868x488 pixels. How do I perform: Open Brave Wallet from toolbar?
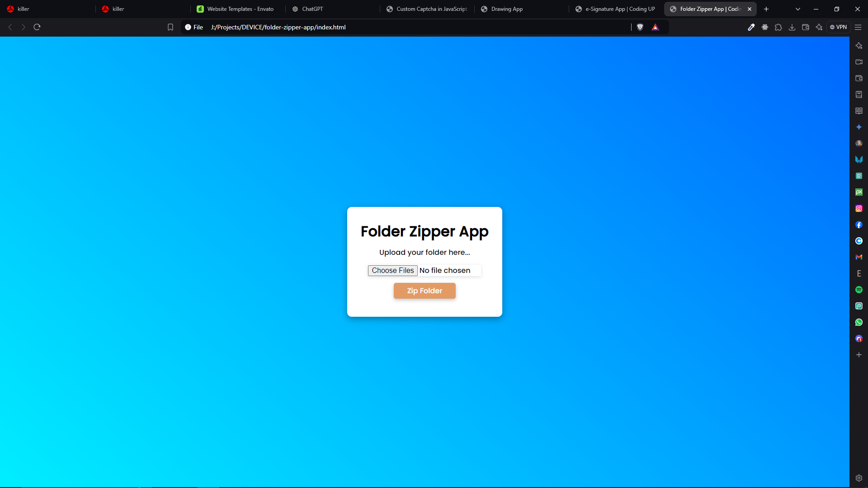coord(806,27)
